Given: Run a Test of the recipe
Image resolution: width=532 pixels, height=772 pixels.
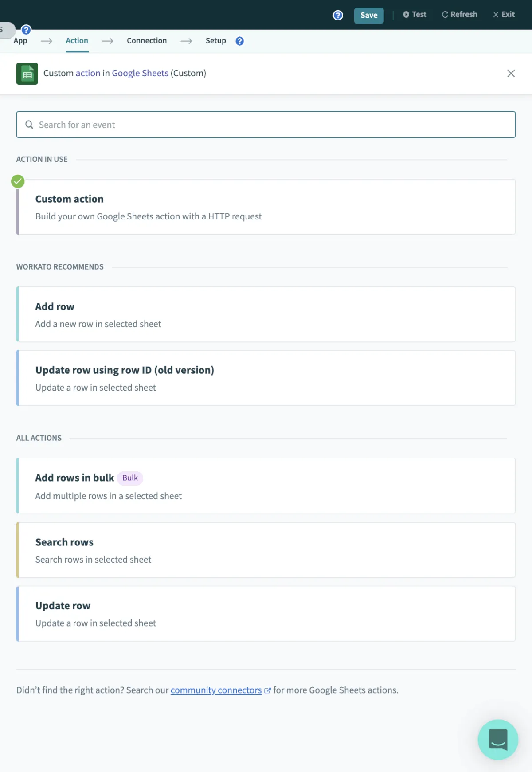Looking at the screenshot, I should [x=415, y=15].
